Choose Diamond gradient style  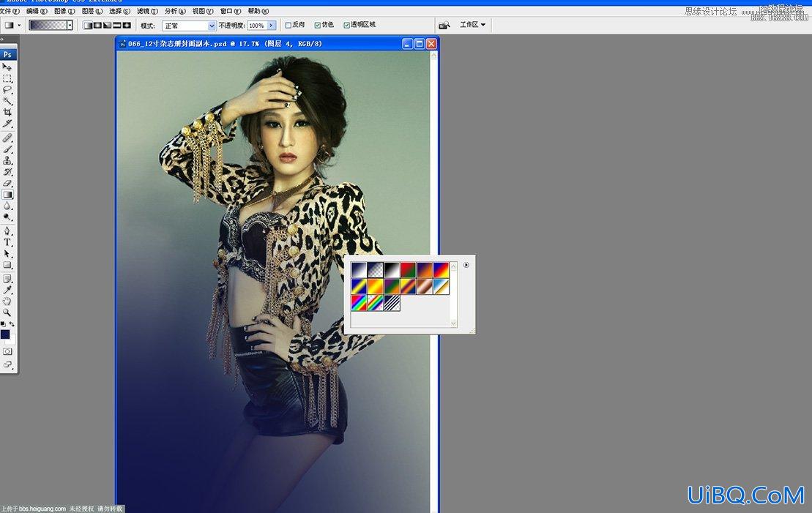127,25
